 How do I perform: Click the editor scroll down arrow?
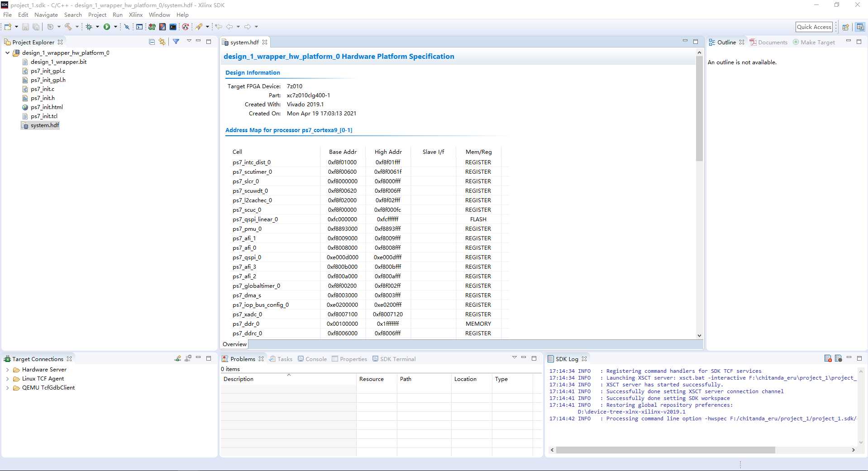click(x=699, y=336)
